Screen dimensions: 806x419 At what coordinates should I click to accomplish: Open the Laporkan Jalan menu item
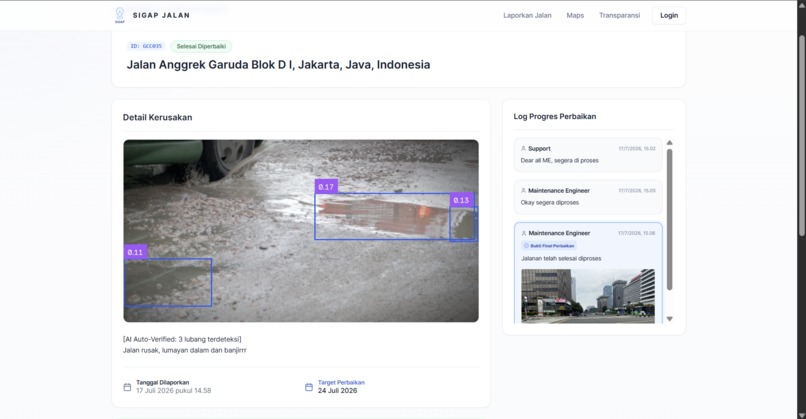pos(527,15)
